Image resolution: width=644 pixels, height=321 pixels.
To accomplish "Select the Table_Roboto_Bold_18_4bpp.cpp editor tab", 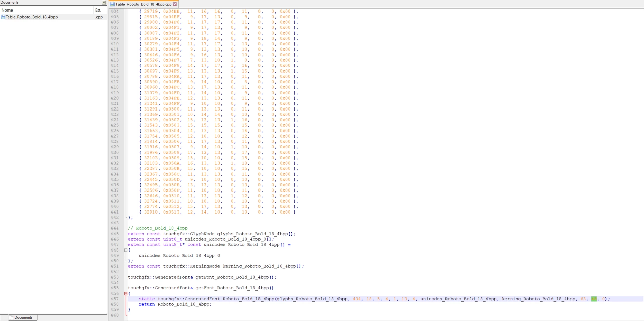I will click(x=143, y=4).
